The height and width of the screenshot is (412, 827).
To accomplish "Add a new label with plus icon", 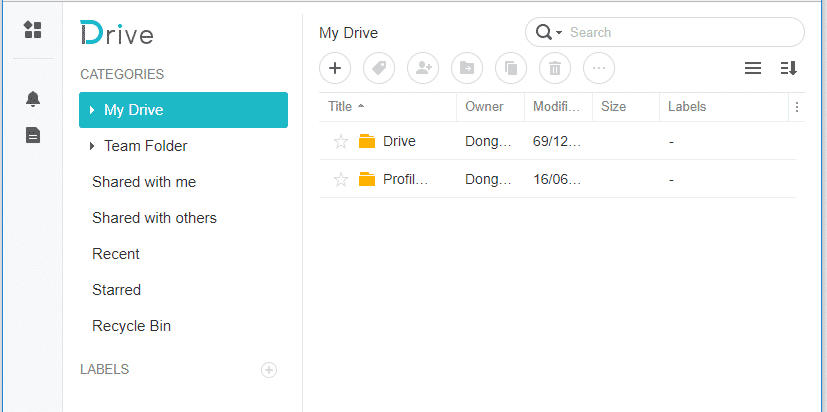I will coord(269,370).
